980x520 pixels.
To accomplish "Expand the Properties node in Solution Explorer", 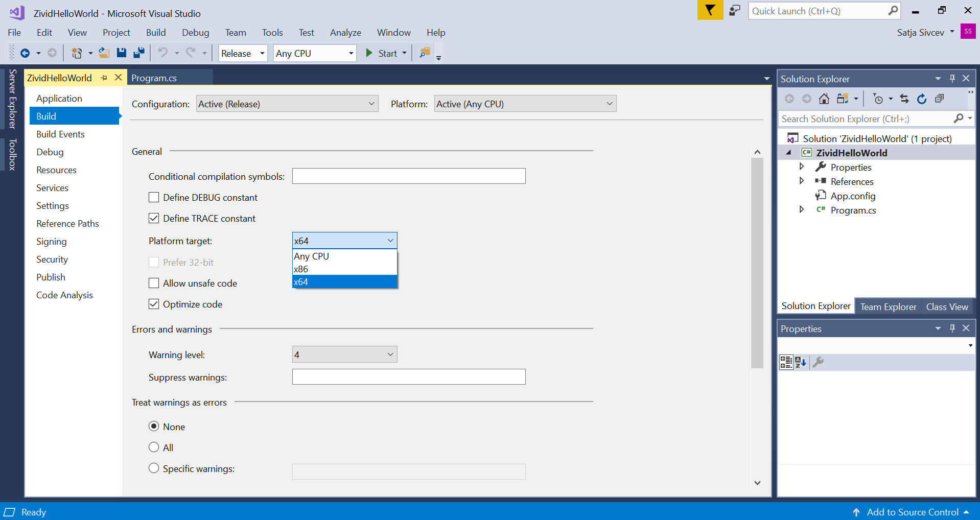I will [802, 167].
